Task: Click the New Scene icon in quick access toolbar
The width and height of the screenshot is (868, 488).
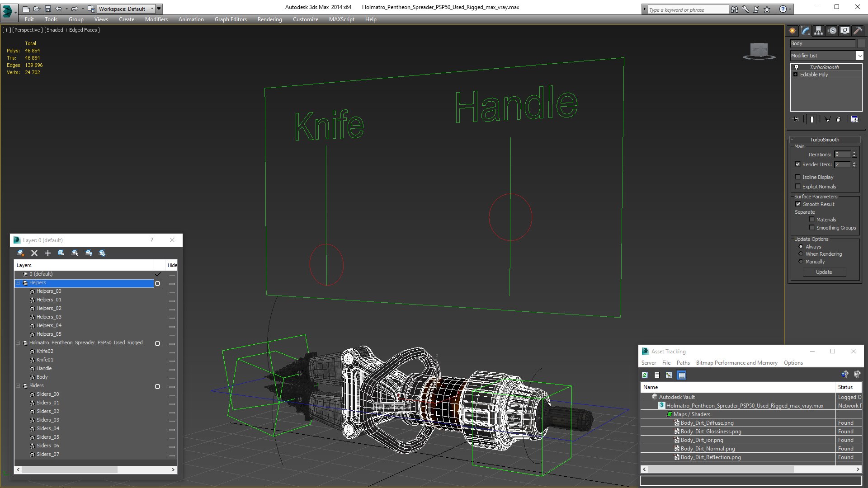Action: tap(26, 9)
